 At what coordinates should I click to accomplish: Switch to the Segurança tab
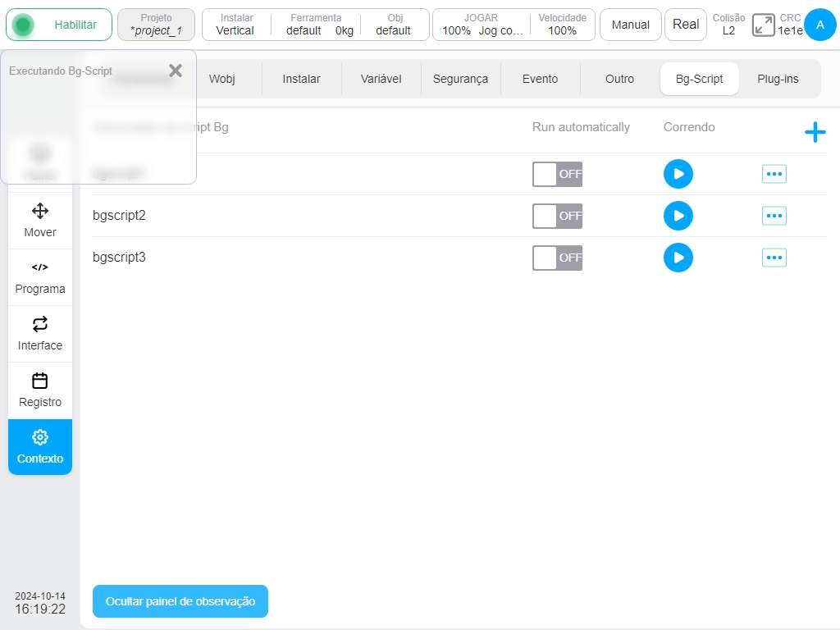[461, 79]
